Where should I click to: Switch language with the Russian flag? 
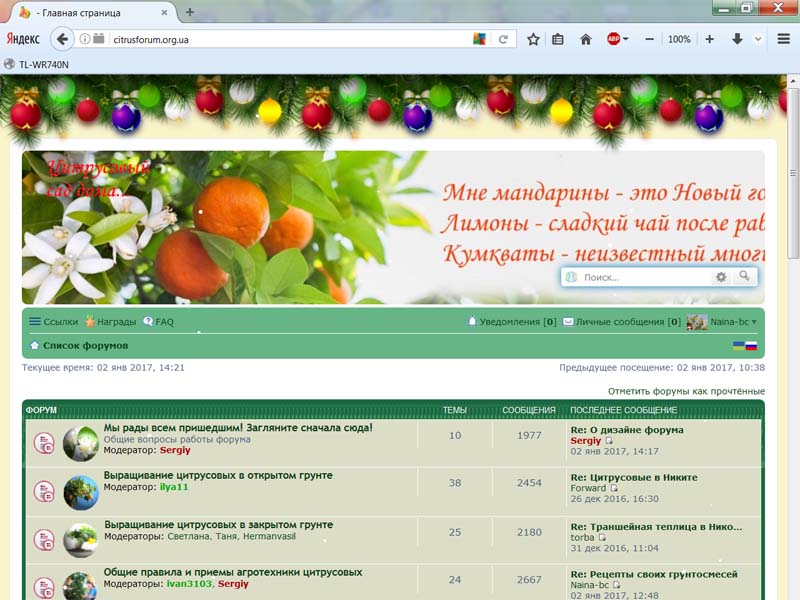(x=751, y=345)
